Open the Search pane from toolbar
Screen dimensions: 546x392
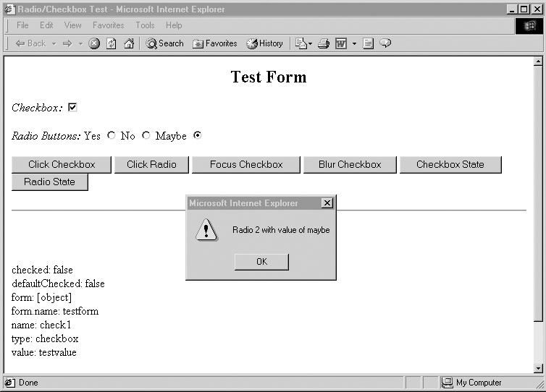tap(164, 43)
